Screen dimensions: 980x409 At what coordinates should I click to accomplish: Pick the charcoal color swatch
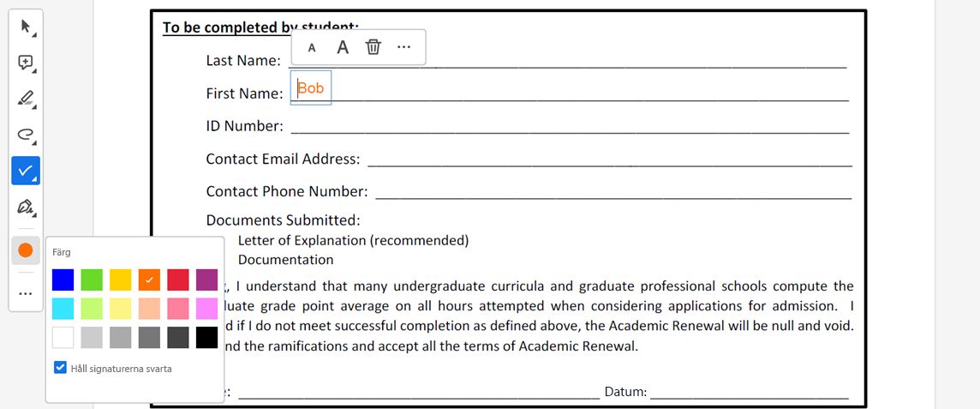click(x=178, y=337)
